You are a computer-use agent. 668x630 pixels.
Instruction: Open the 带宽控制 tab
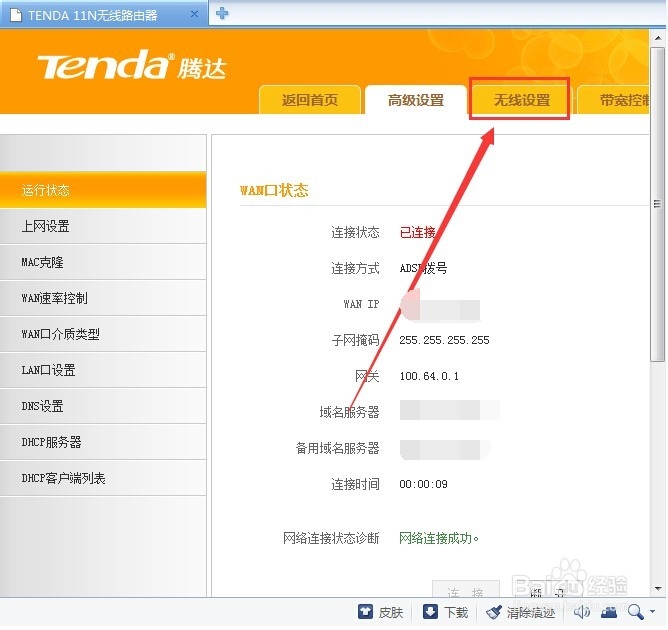[x=613, y=100]
